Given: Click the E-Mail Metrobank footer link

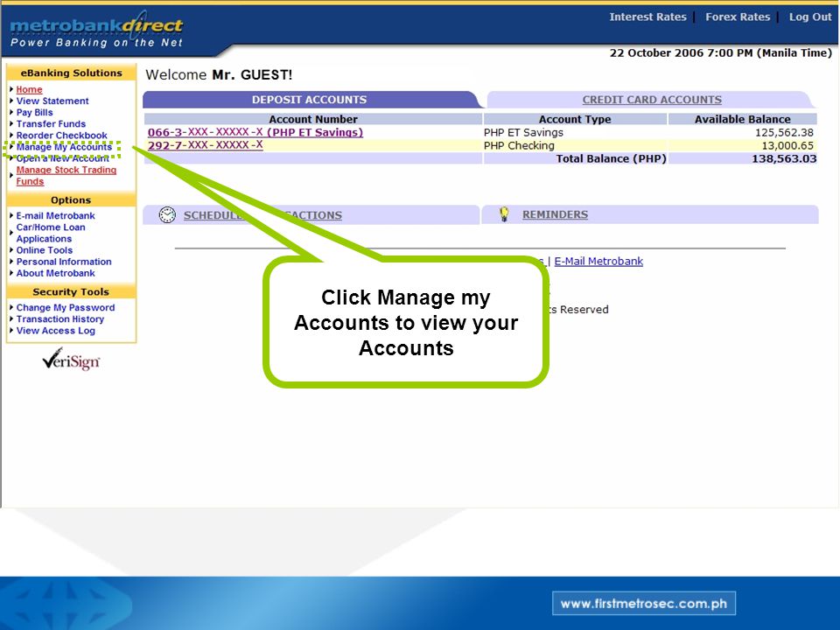Looking at the screenshot, I should 598,261.
